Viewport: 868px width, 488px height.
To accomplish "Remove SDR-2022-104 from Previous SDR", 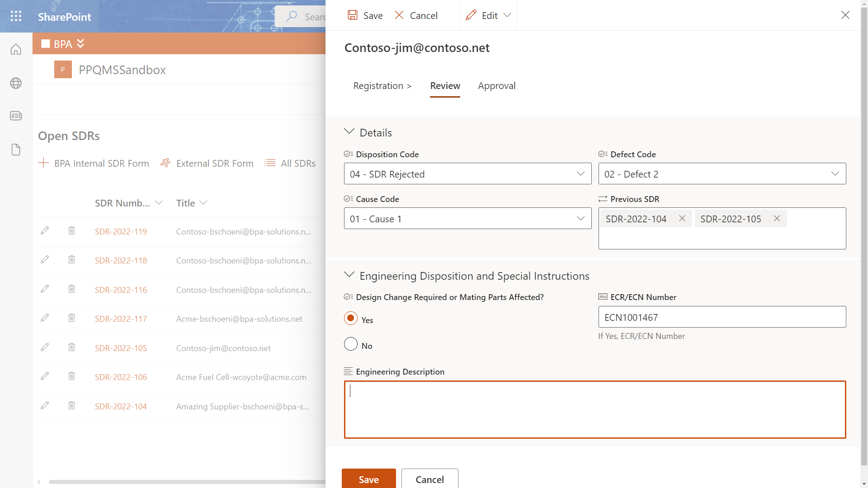I will (682, 219).
